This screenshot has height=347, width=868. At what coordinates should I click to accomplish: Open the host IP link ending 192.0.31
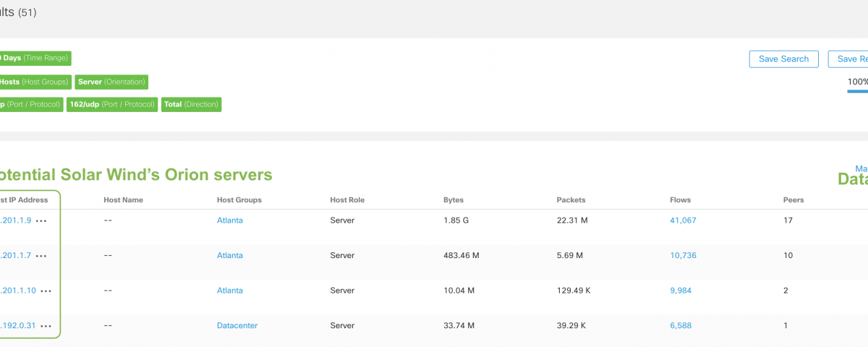pos(17,326)
